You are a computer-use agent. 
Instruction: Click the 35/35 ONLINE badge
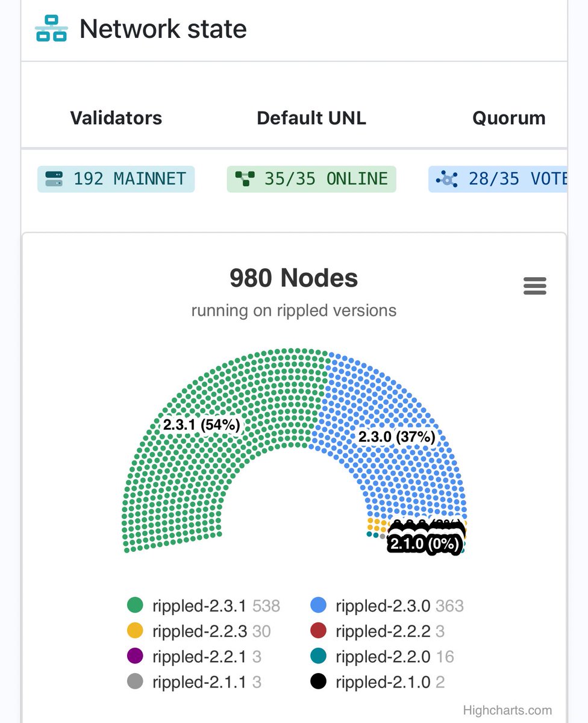tap(311, 179)
